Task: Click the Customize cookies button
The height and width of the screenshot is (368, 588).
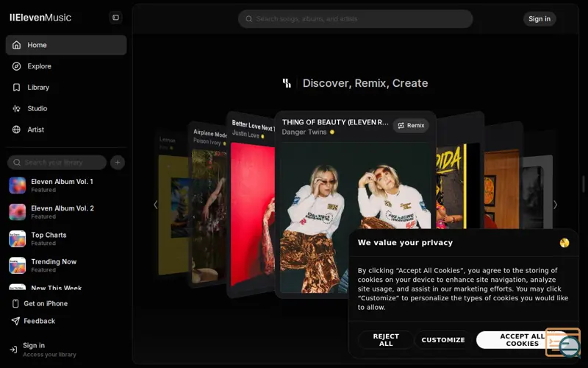Action: 443,340
